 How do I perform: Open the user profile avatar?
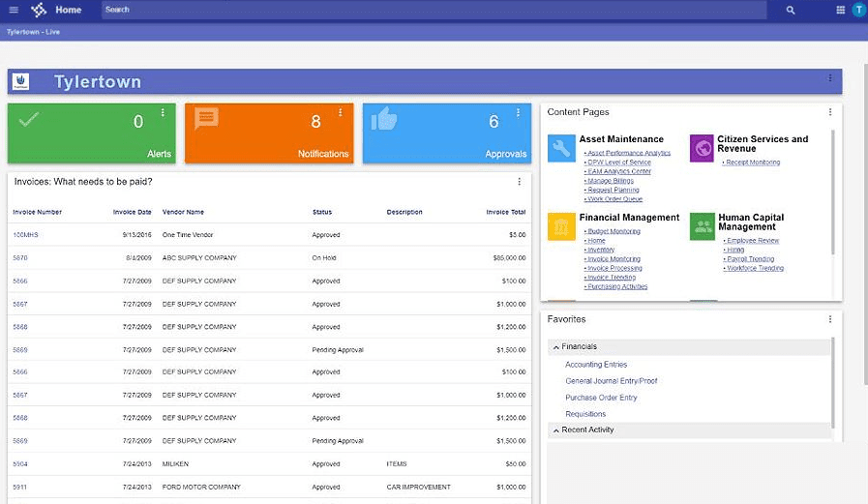tap(858, 10)
